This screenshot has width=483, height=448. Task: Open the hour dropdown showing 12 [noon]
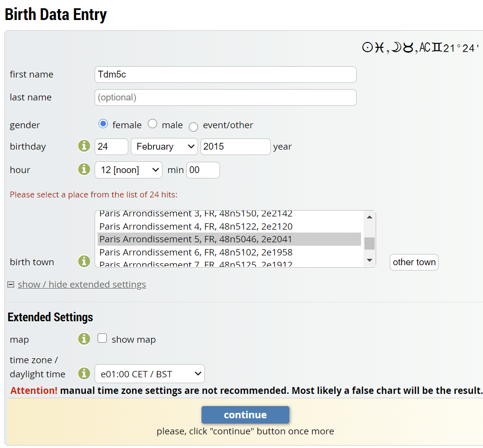click(x=128, y=170)
